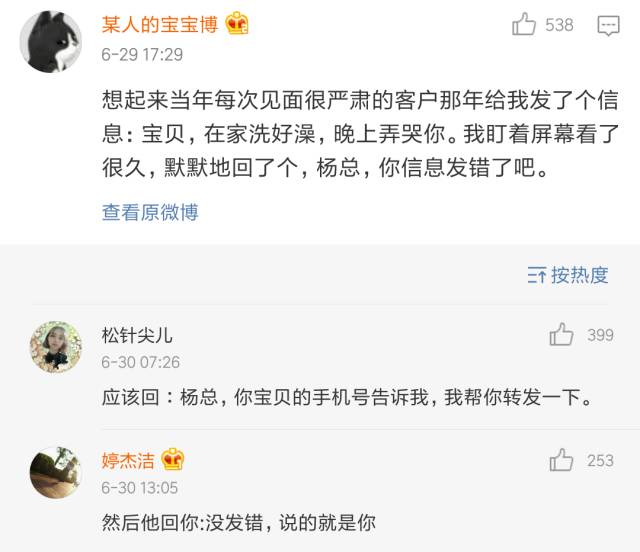Open 某人的宝宝博 username profile

[160, 26]
